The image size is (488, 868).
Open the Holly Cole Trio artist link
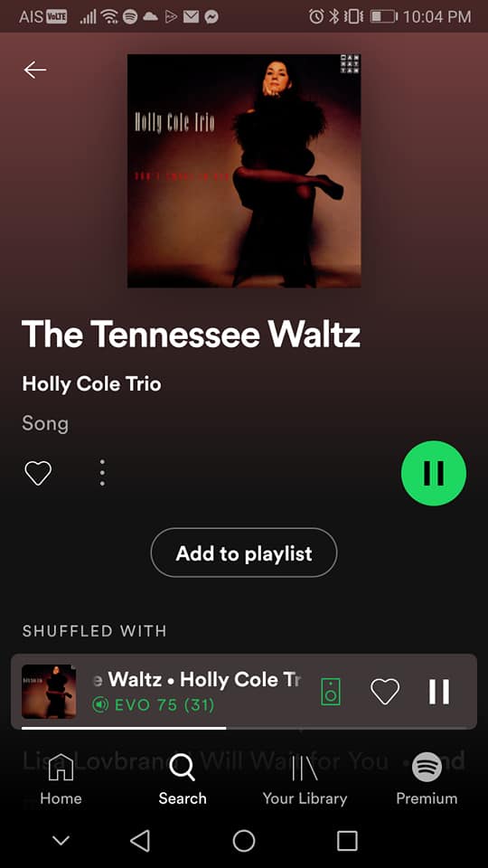click(91, 383)
